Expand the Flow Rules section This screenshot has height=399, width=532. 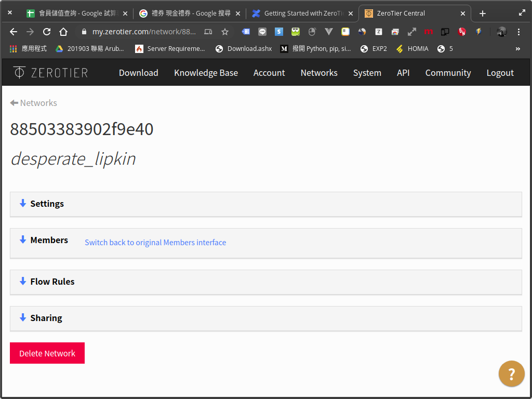(x=266, y=282)
